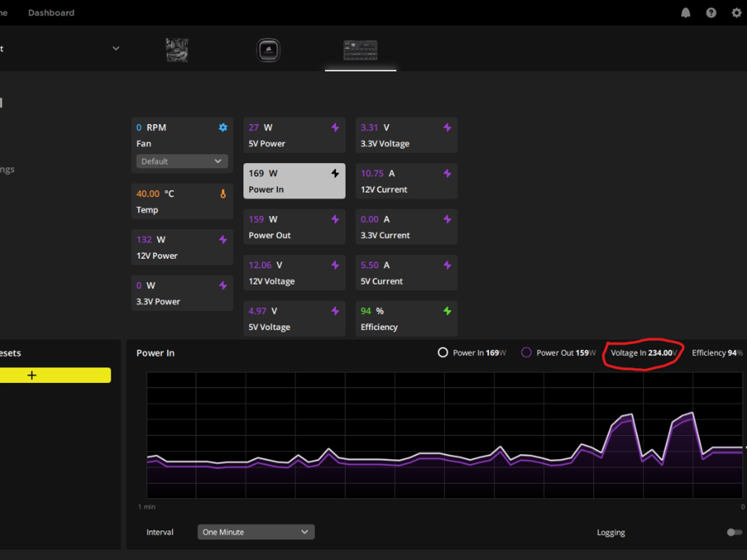747x560 pixels.
Task: Click the yellow add preset button
Action: 55,375
